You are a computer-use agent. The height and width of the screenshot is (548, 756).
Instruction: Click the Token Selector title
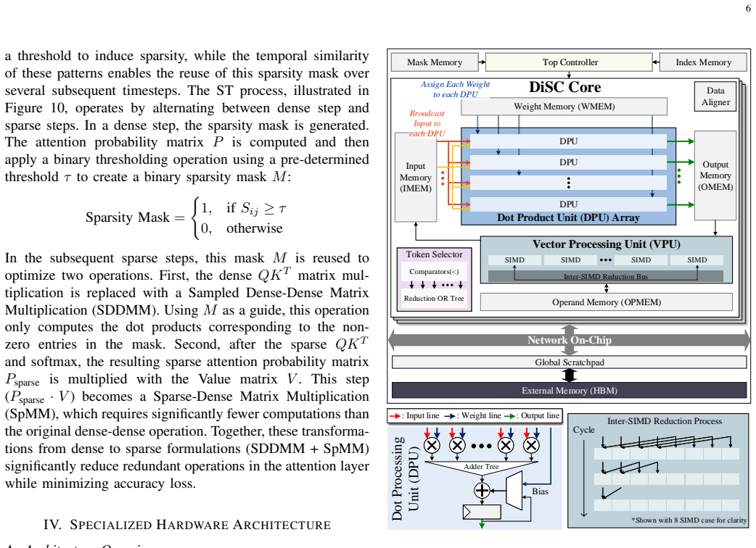point(434,254)
